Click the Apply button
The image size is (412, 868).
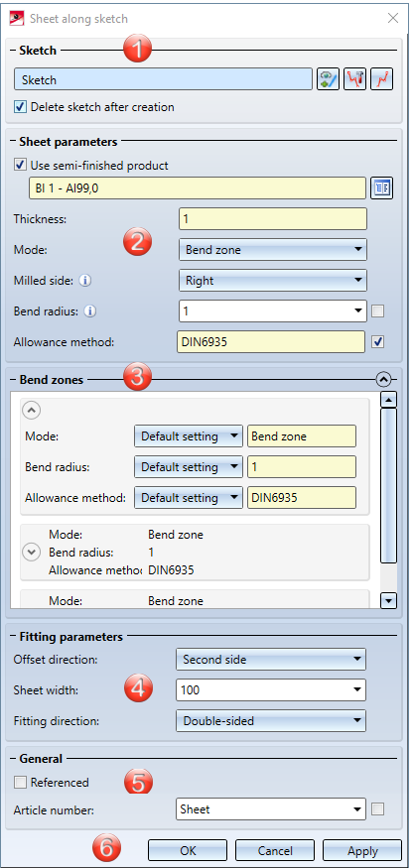coord(362,850)
